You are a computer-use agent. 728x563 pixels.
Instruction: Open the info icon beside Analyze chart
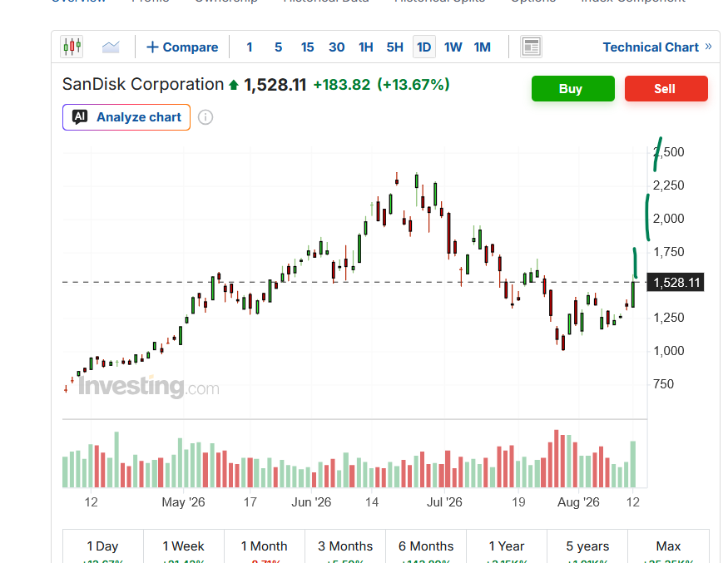point(206,117)
